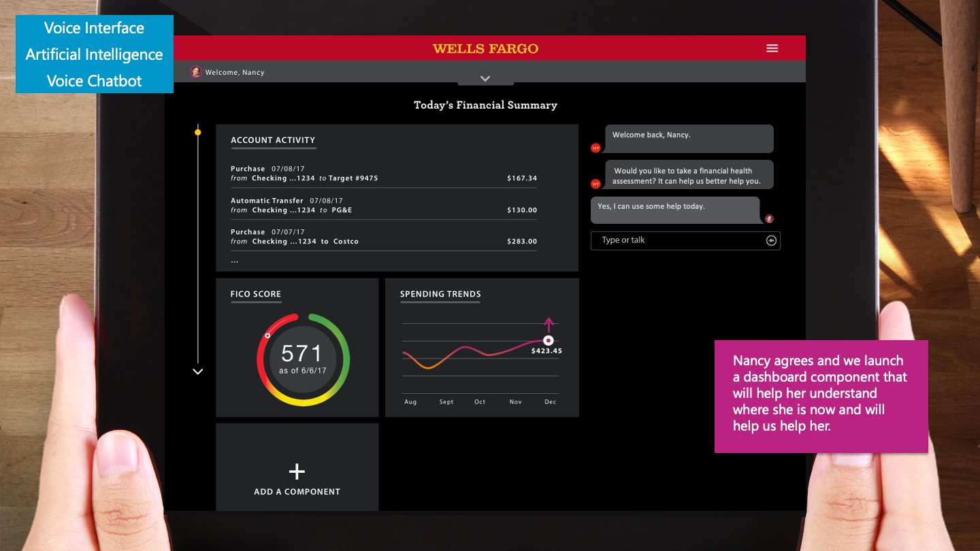Click the 'as of 6/6/17' date
This screenshot has height=551, width=980.
[303, 371]
